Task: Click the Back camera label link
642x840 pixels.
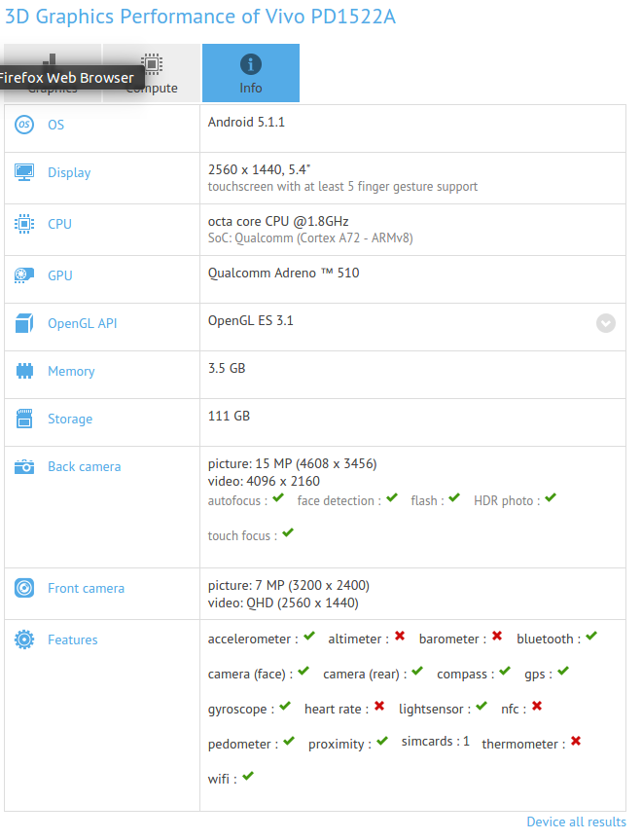Action: click(85, 466)
